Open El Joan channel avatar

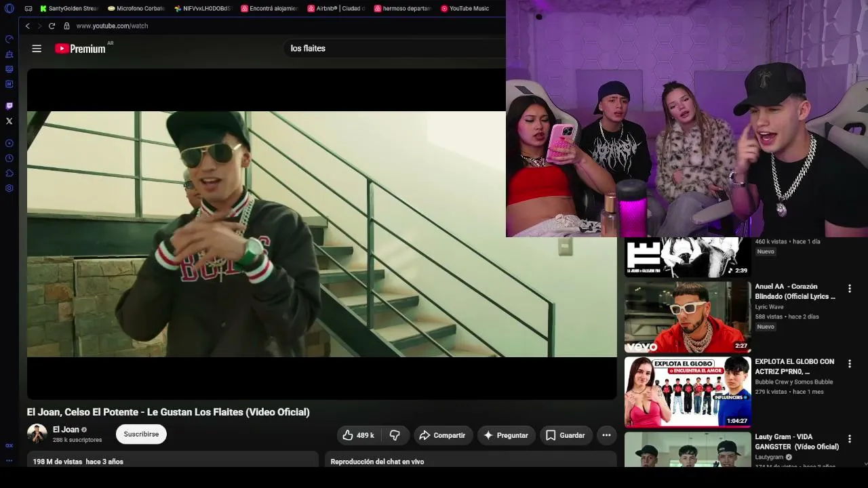pos(37,434)
